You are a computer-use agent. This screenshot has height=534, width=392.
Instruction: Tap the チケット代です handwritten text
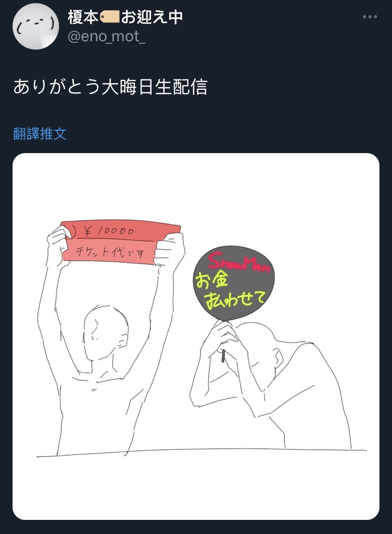(109, 252)
